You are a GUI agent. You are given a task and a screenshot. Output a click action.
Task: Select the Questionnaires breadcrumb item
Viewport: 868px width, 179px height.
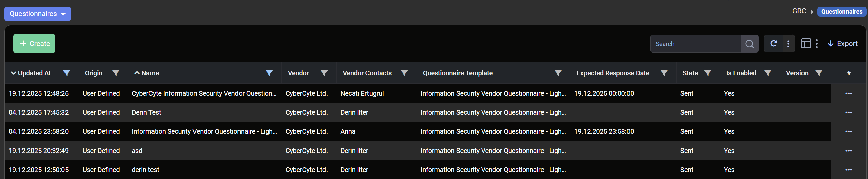(x=841, y=11)
